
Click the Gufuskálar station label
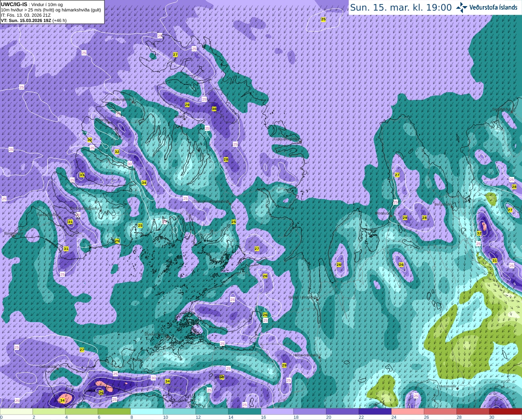coord(48,366)
